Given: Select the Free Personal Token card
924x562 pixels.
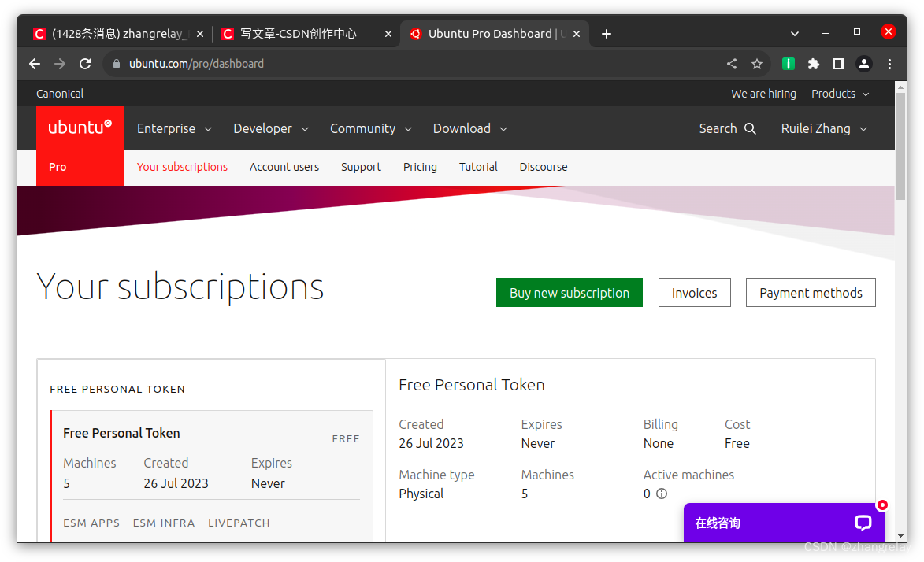Looking at the screenshot, I should point(212,476).
